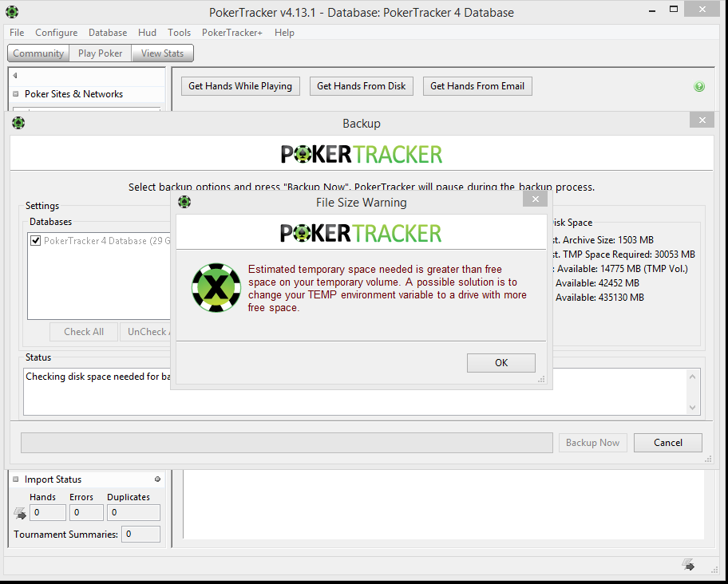Collapse sidebar with the left arrow
The image size is (728, 584).
(x=15, y=75)
